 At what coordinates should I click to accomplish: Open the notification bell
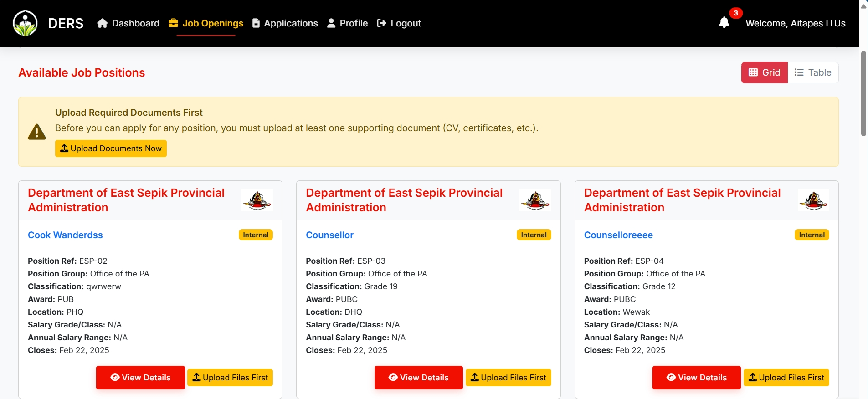coord(724,22)
